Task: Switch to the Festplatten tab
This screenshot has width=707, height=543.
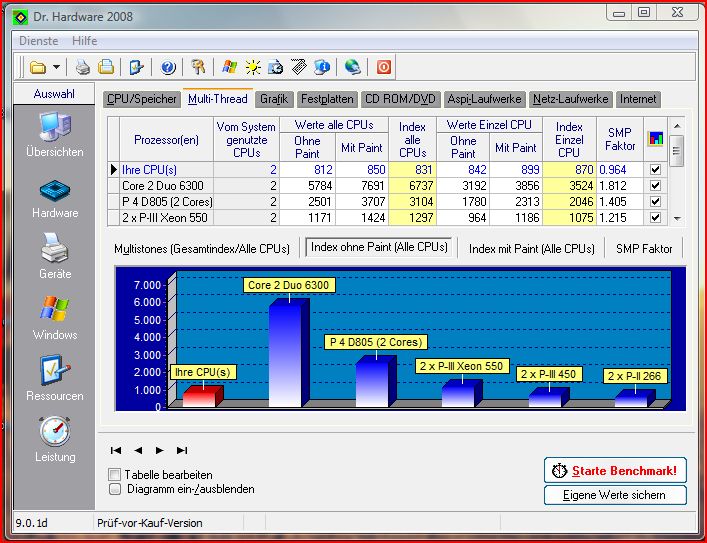Action: [x=327, y=99]
